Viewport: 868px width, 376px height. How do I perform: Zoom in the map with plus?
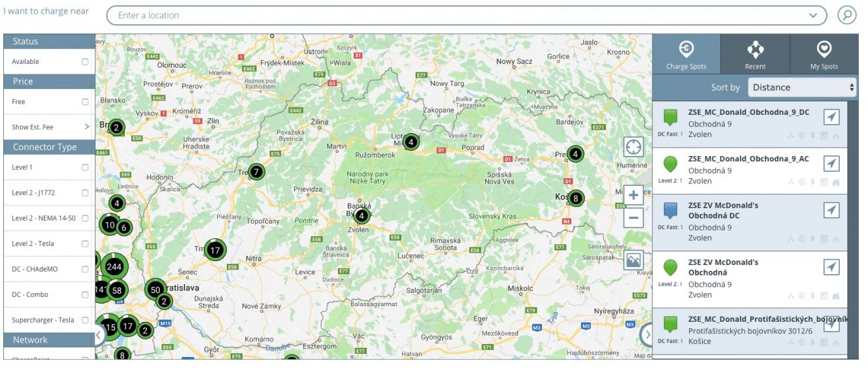(633, 195)
